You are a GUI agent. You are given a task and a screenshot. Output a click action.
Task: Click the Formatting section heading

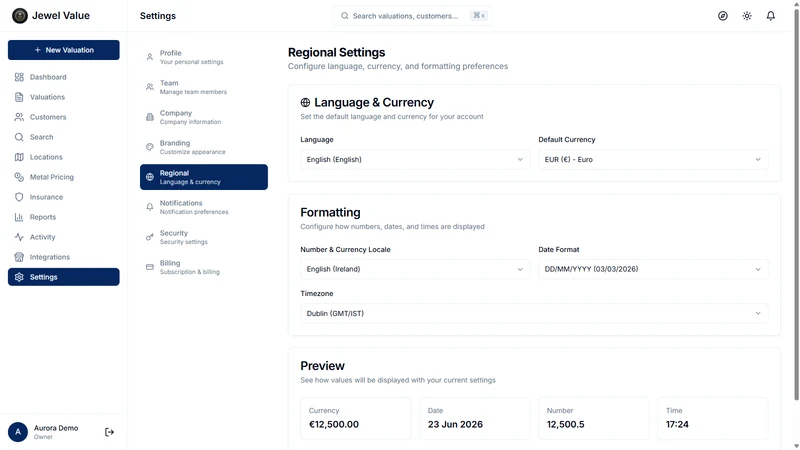(330, 212)
